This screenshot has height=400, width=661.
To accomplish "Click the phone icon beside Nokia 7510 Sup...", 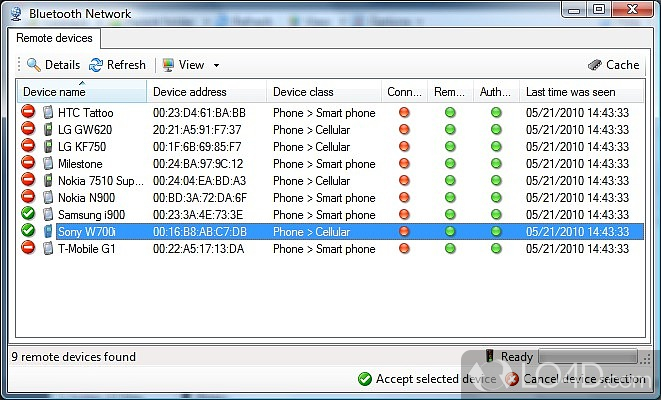I will pos(48,180).
